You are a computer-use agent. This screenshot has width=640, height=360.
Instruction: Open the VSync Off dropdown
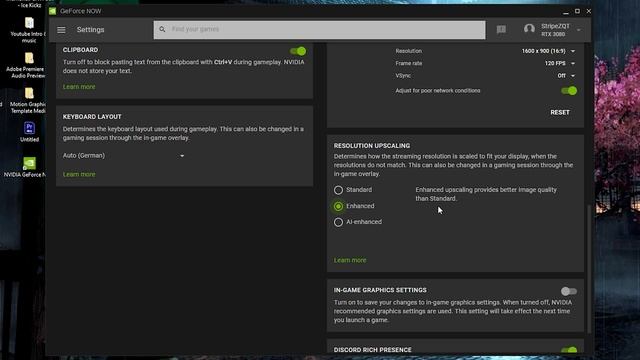(x=566, y=76)
